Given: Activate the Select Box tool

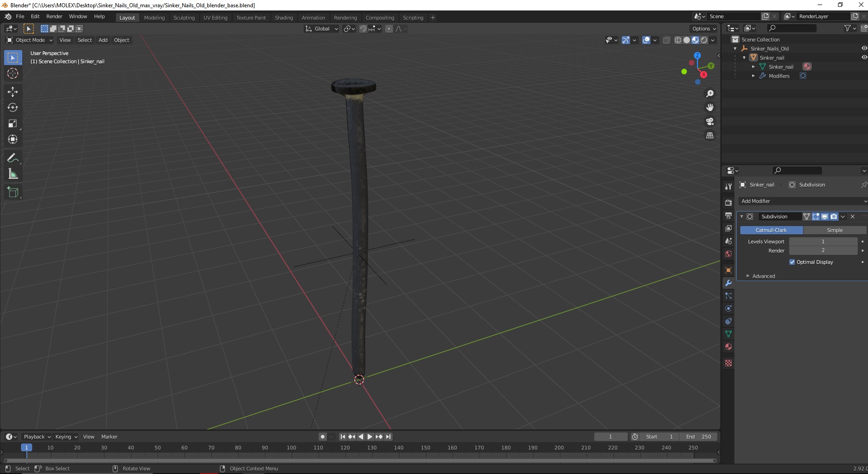Looking at the screenshot, I should click(x=13, y=57).
